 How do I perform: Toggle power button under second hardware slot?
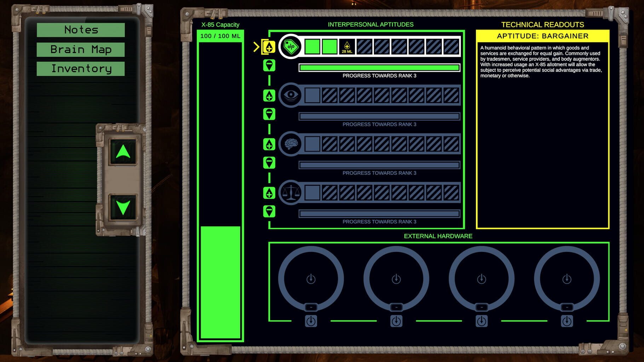pos(396,321)
